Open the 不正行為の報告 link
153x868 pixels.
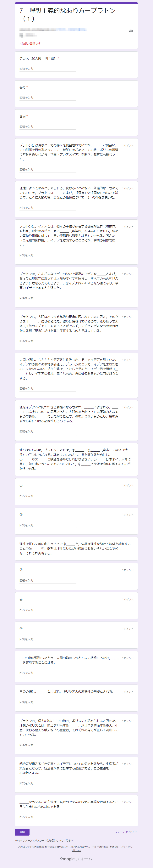click(x=100, y=847)
